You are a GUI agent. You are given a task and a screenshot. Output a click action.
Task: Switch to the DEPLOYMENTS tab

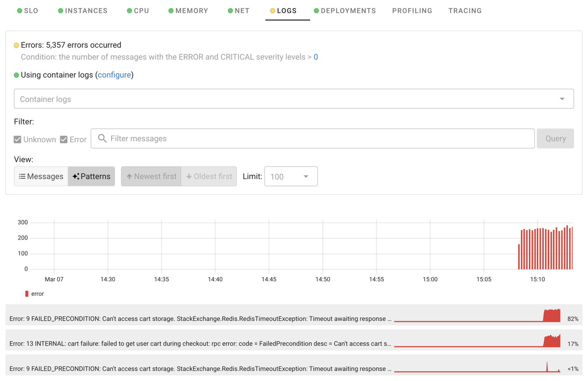point(348,11)
